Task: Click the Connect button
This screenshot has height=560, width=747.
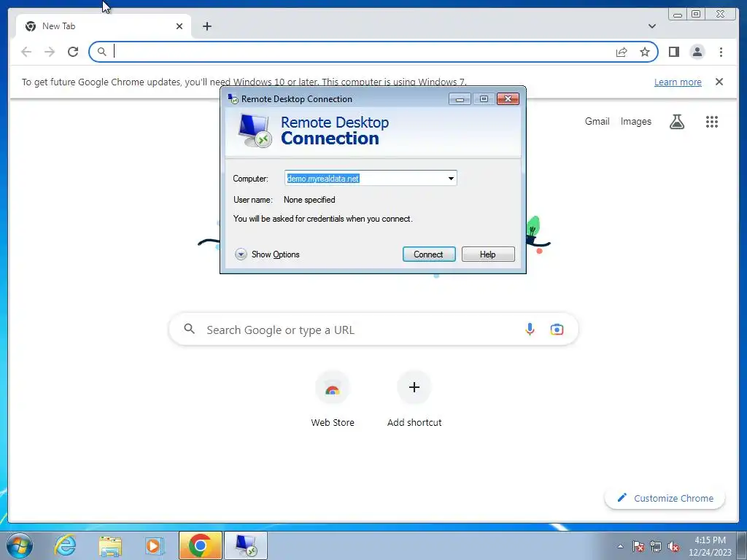Action: tap(429, 254)
